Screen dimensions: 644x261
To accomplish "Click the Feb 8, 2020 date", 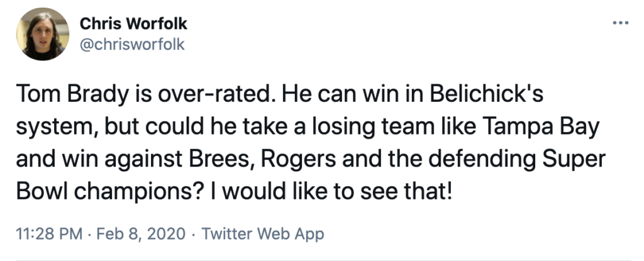I will coord(141,235).
